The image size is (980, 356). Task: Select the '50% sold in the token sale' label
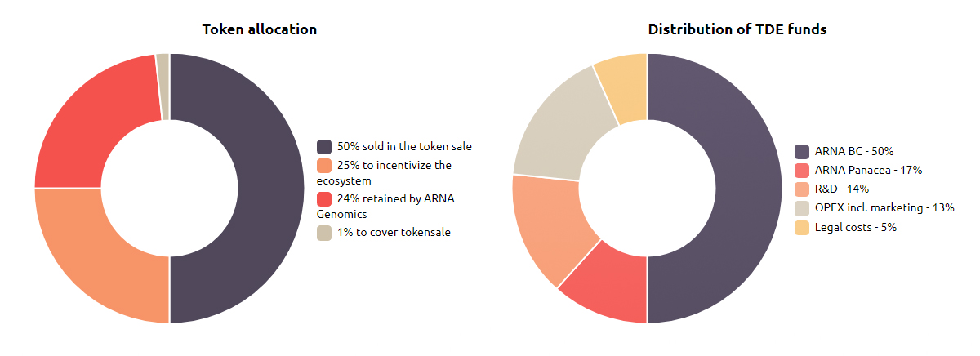404,146
